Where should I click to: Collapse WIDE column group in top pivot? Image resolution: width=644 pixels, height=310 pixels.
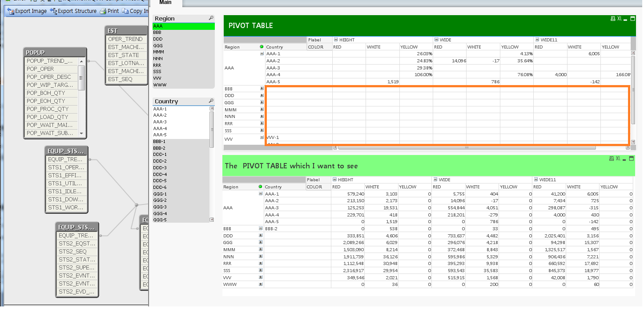tap(436, 40)
